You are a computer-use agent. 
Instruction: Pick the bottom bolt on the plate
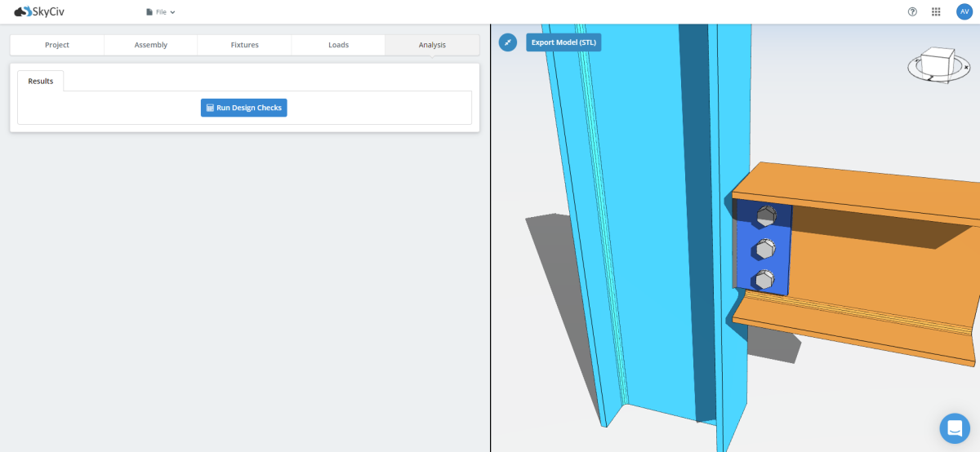(764, 280)
